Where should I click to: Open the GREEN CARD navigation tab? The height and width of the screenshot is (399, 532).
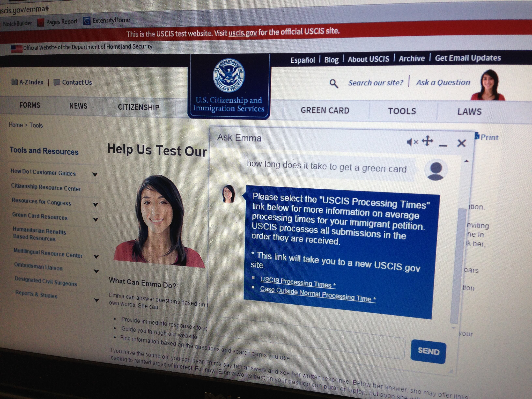click(325, 110)
